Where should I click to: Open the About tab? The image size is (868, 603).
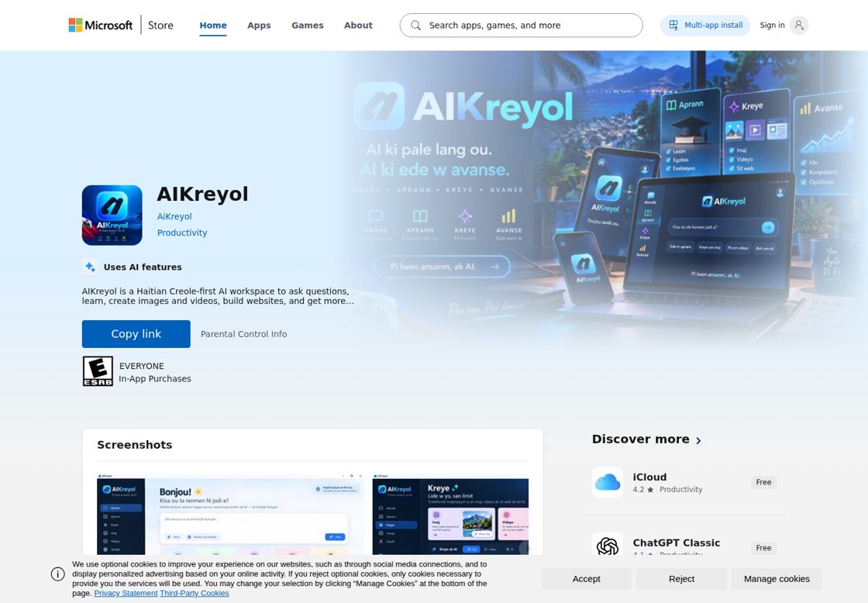pyautogui.click(x=358, y=25)
